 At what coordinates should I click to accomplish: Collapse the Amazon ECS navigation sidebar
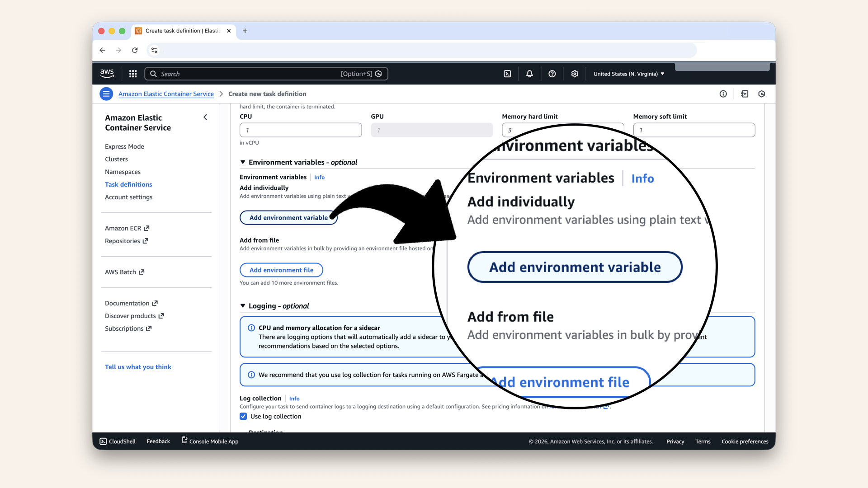(x=205, y=117)
